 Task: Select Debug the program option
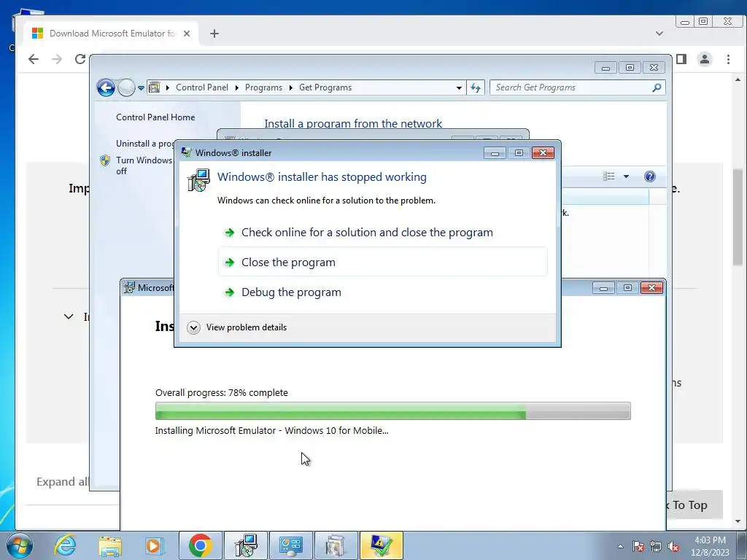tap(382, 292)
